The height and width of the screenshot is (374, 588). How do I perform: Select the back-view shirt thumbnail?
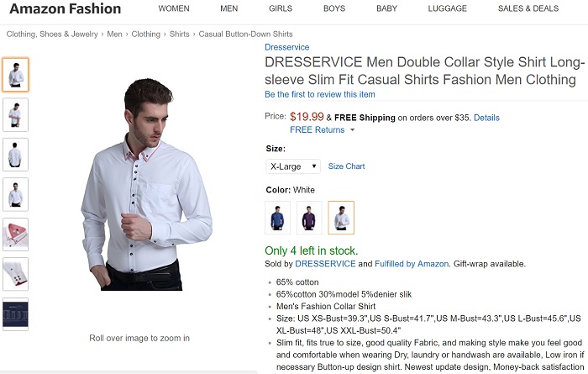[x=15, y=155]
